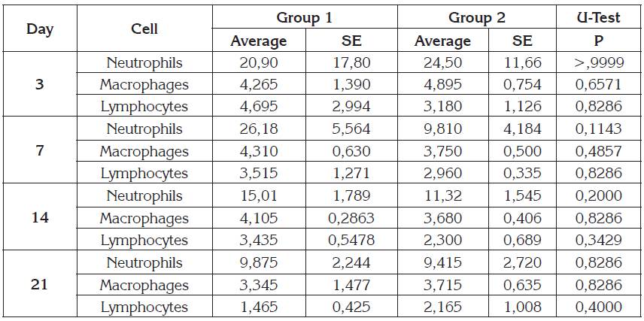Select the SE value 0,5478
Image resolution: width=644 pixels, height=321 pixels.
(351, 241)
